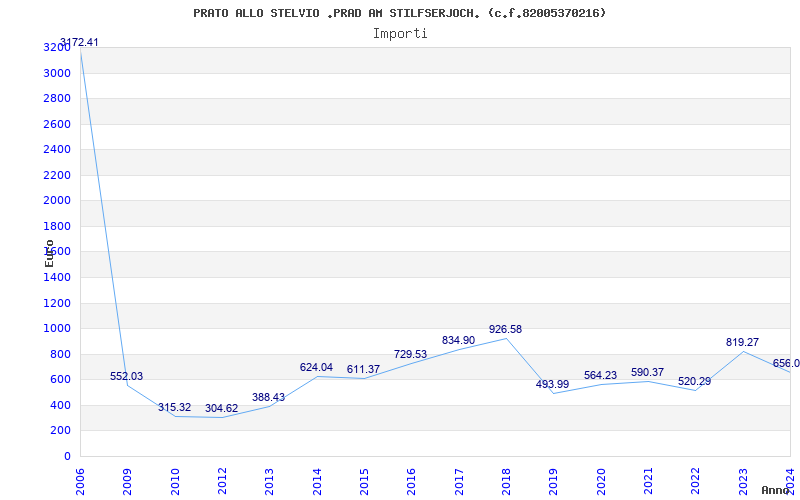
Task: Click the 1800 y-axis tick label
Action: click(x=57, y=226)
